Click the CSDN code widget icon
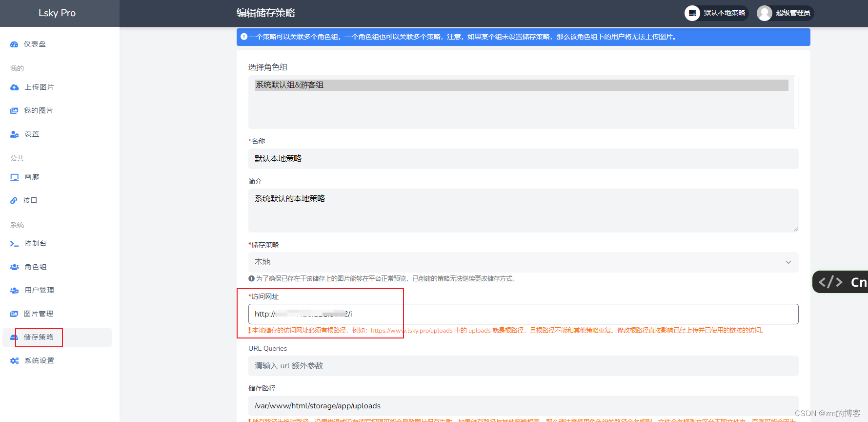 click(830, 282)
